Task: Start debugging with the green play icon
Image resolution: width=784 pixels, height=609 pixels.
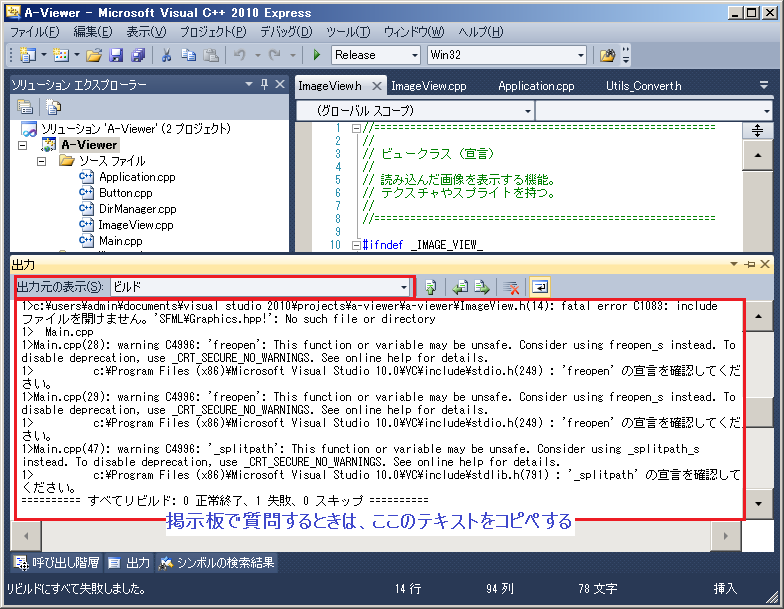Action: tap(316, 55)
